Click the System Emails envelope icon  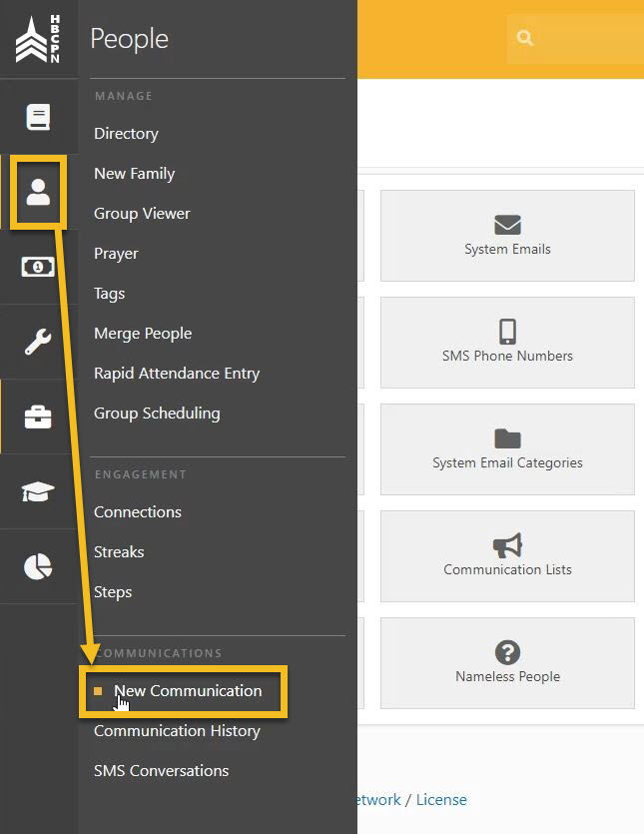click(x=507, y=225)
